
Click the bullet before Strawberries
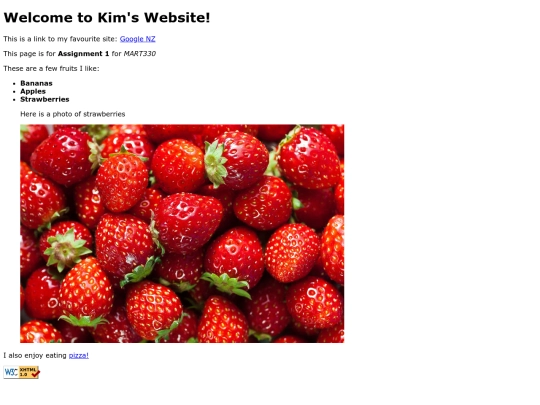click(14, 100)
